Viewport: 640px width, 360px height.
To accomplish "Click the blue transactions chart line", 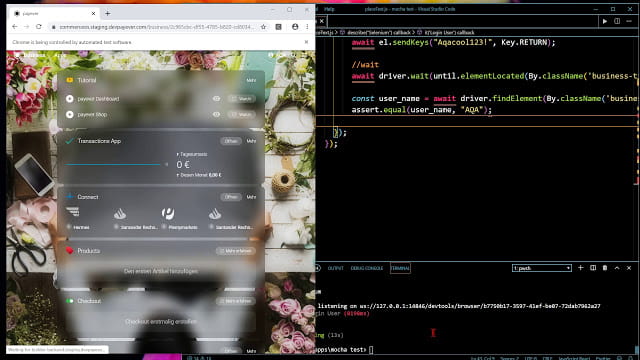I will pos(113,164).
